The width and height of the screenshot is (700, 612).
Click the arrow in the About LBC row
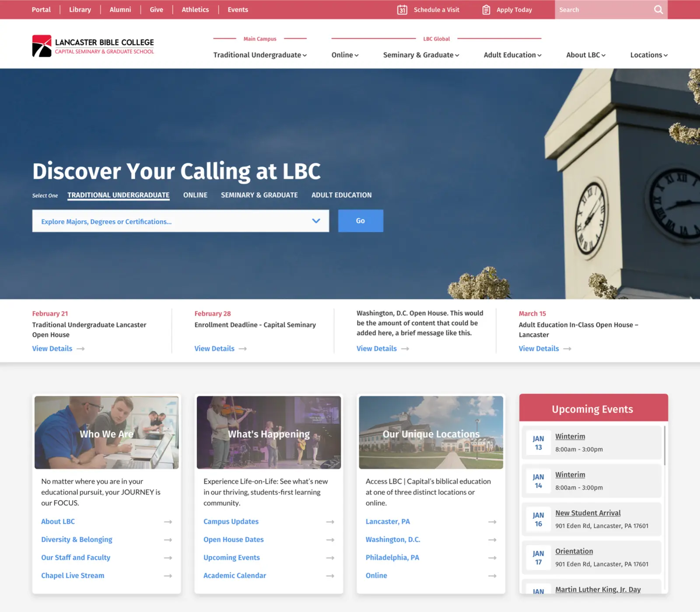[168, 522]
